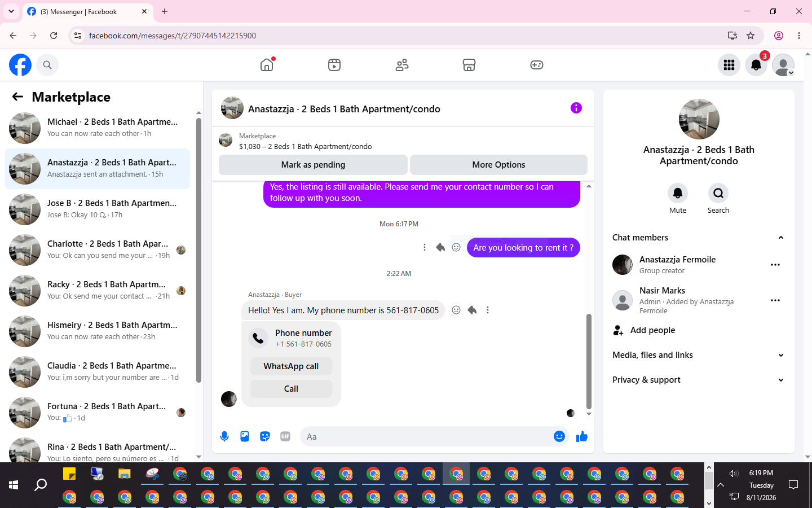The image size is (812, 508).
Task: Open the Gaming controller tab
Action: coord(537,65)
